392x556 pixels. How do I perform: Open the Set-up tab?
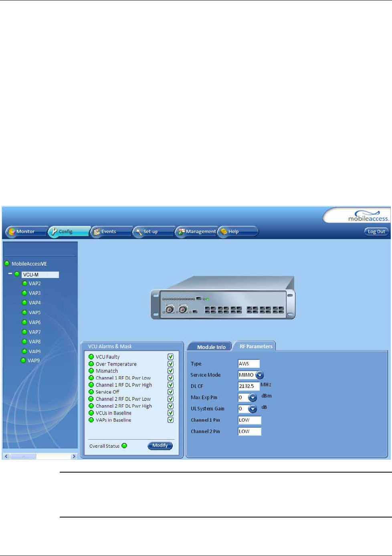(x=154, y=232)
